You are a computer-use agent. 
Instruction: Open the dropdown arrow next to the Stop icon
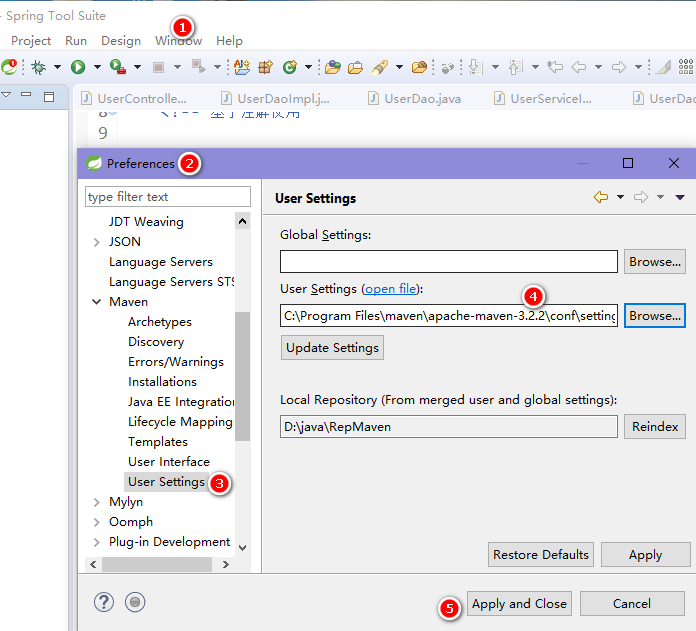[177, 67]
